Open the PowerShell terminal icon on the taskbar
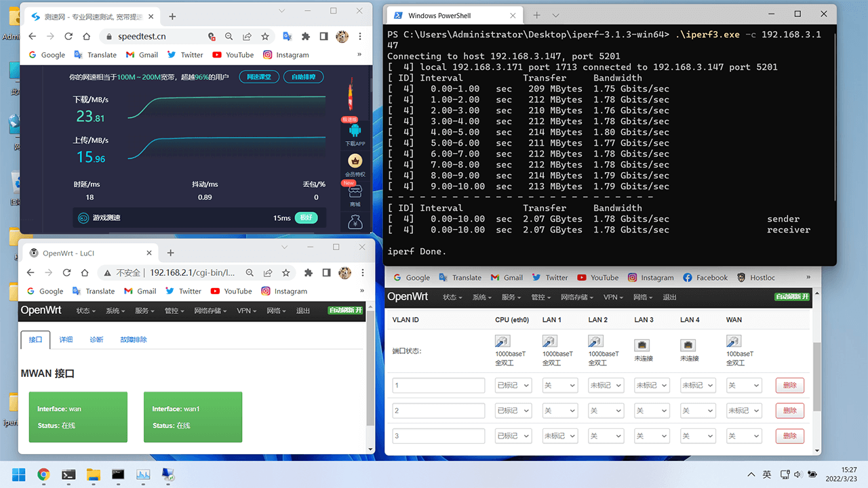Viewport: 868px width, 488px height. pyautogui.click(x=68, y=474)
